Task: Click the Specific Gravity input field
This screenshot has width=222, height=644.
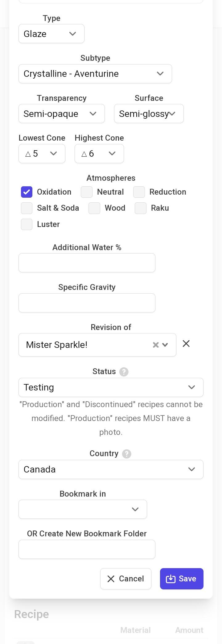Action: click(87, 303)
